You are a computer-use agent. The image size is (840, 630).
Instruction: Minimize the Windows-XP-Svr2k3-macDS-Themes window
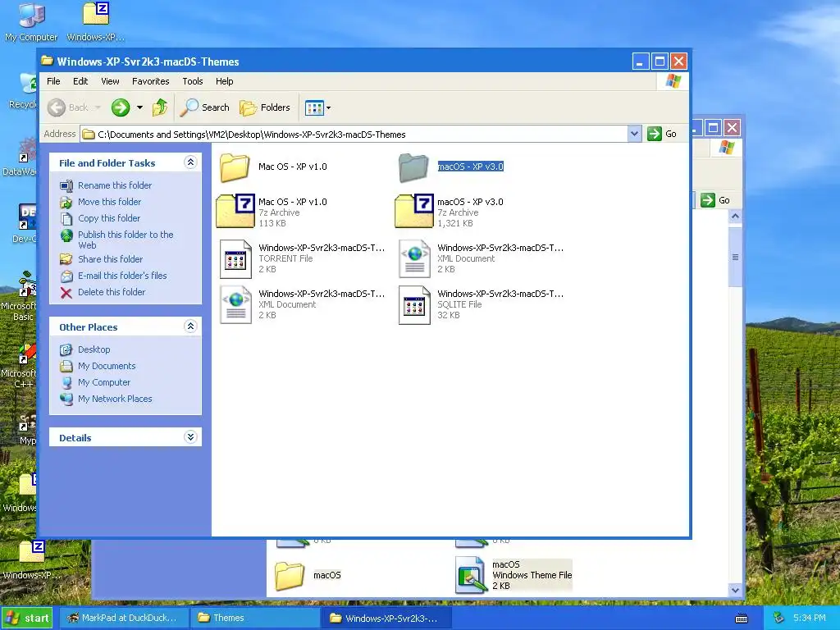coord(641,62)
